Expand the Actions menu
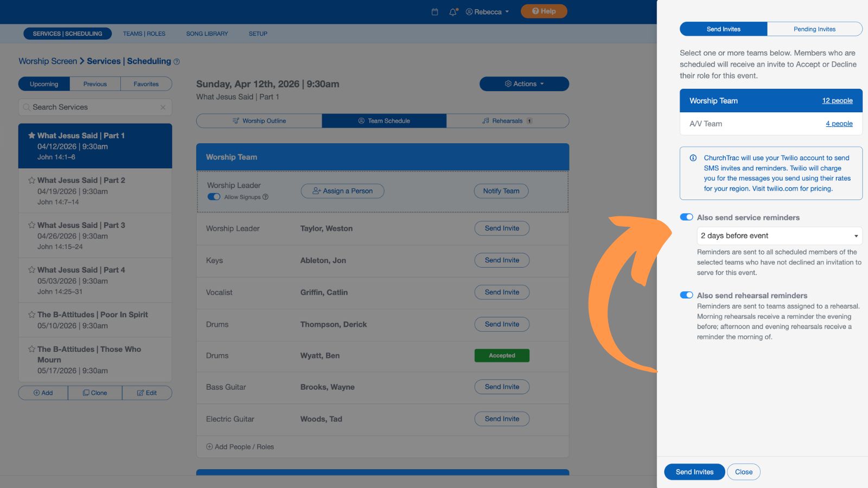 click(x=523, y=84)
